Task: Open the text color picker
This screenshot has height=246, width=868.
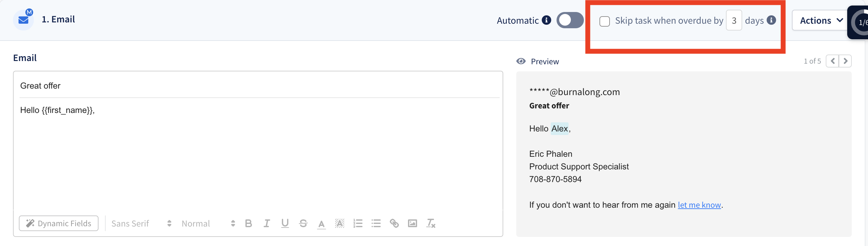Action: pyautogui.click(x=322, y=224)
